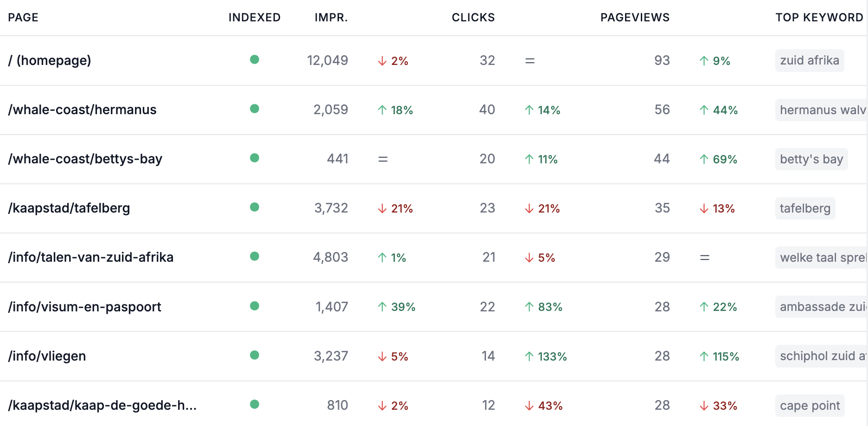Select the 'cape point' keyword tag

(x=810, y=406)
